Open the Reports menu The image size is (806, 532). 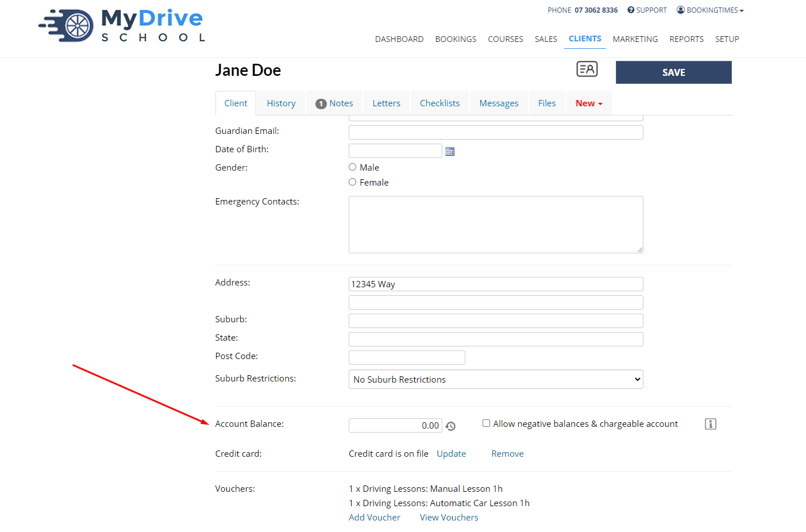[x=687, y=39]
